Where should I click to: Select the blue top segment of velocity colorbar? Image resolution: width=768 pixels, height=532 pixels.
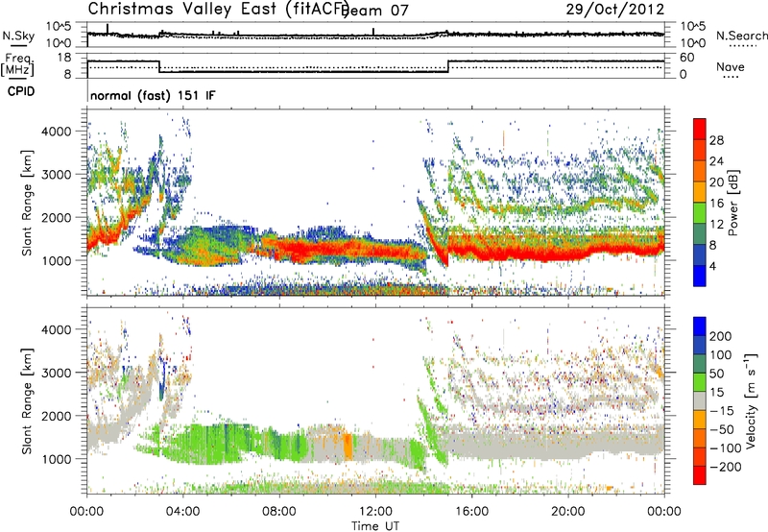[x=700, y=326]
